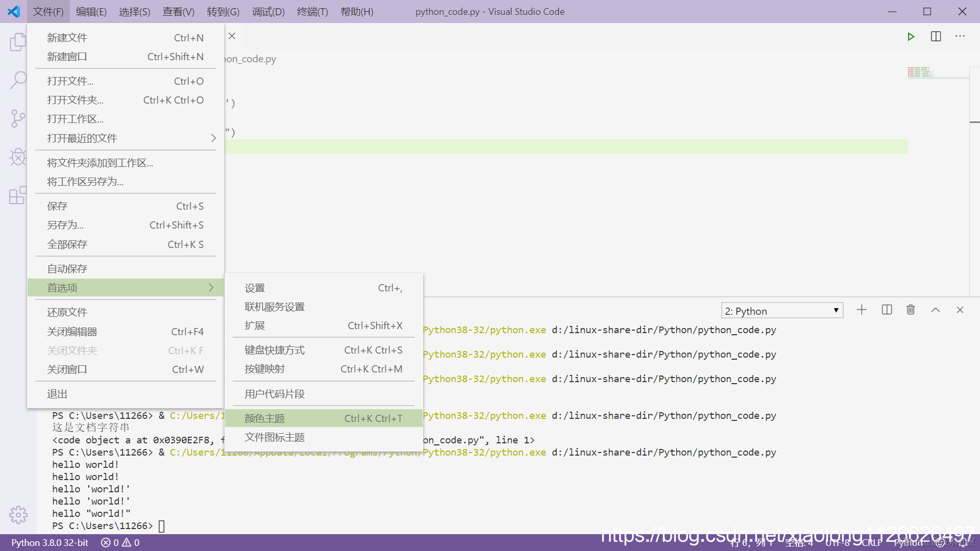This screenshot has height=551, width=980.
Task: Open the Explorer view in activity bar
Action: pyautogui.click(x=18, y=42)
